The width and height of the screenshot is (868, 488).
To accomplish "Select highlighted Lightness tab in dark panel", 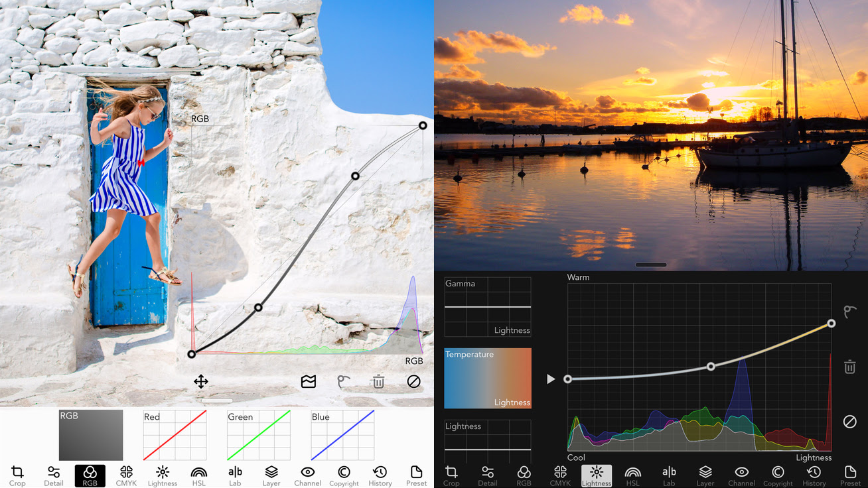I will click(597, 475).
